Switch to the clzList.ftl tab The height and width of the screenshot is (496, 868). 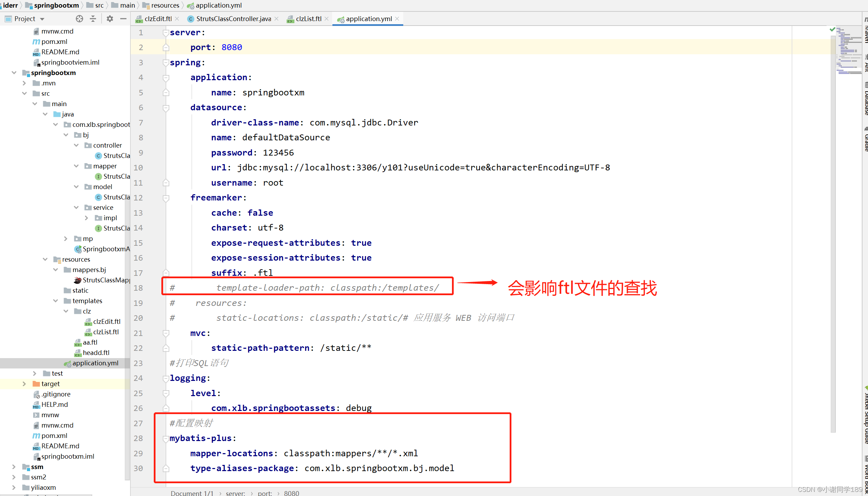tap(308, 19)
